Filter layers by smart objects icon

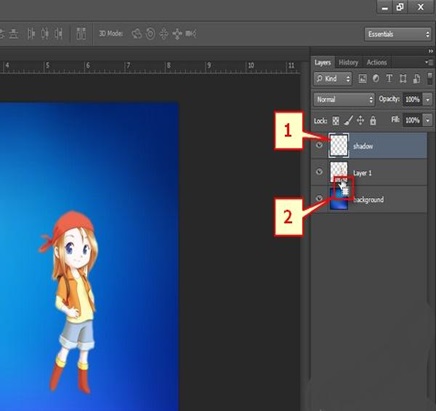pos(416,79)
